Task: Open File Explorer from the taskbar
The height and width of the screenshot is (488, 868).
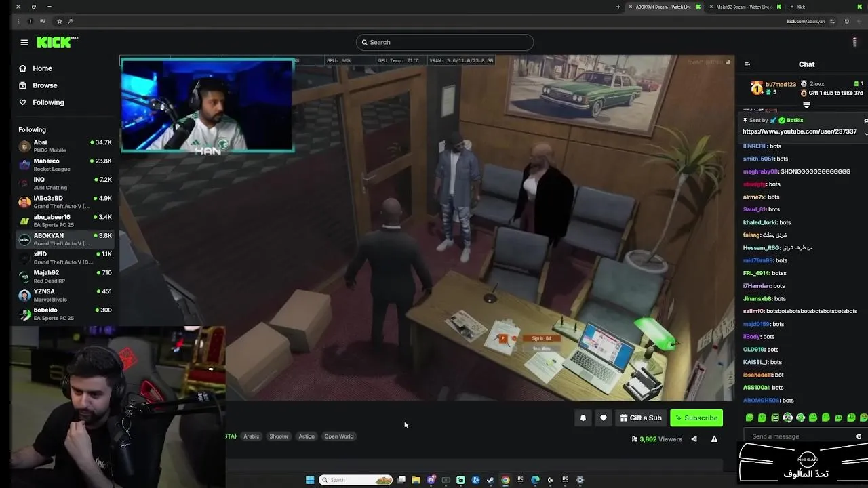Action: [416, 480]
